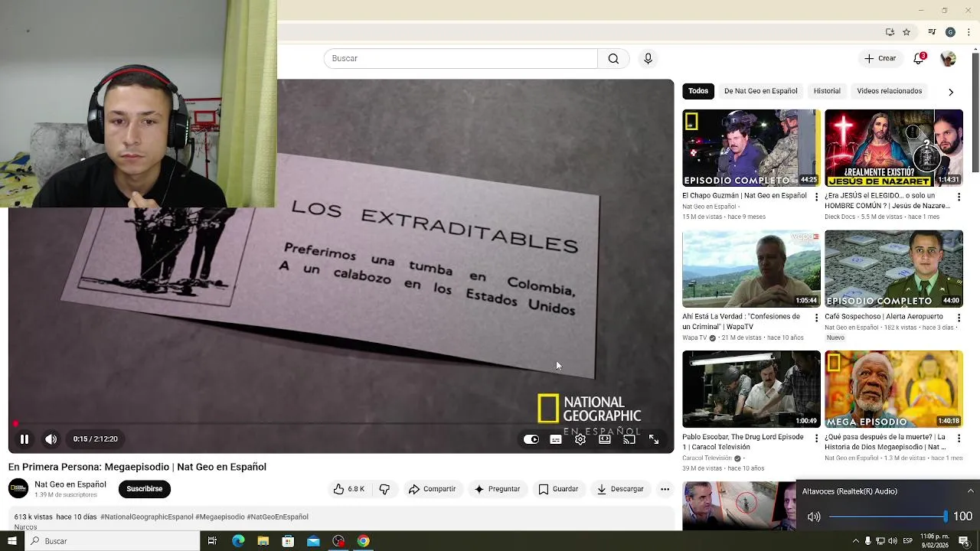Viewport: 980px width, 551px height.
Task: Open more actions ellipsis under video
Action: tap(665, 489)
